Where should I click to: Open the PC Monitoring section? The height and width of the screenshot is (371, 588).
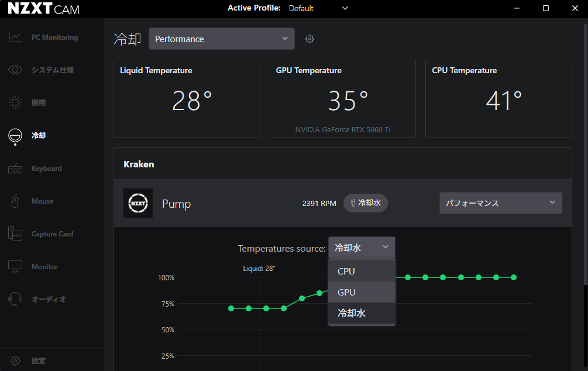click(55, 37)
